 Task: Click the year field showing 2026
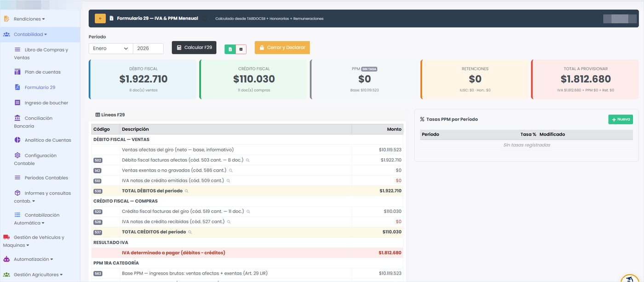(x=148, y=48)
